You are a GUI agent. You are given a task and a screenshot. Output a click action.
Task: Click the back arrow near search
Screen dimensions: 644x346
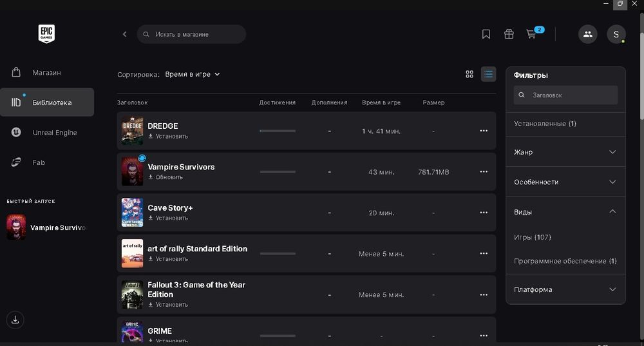click(x=125, y=34)
